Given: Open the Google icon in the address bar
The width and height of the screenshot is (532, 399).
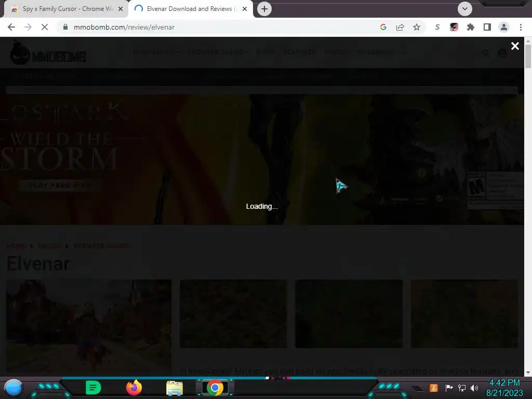Looking at the screenshot, I should coord(383,27).
